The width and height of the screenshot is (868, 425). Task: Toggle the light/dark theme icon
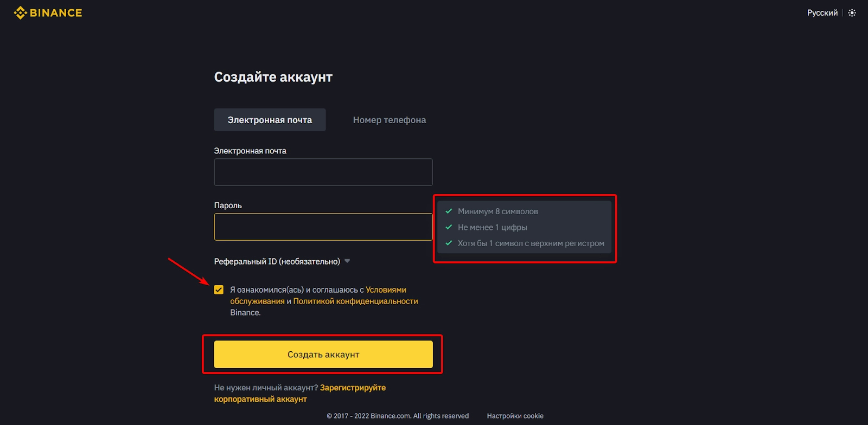click(852, 13)
